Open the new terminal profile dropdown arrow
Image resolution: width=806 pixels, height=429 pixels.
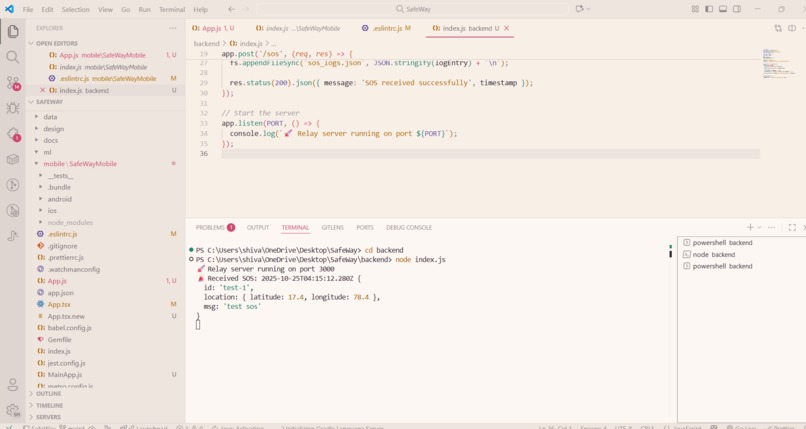(759, 227)
